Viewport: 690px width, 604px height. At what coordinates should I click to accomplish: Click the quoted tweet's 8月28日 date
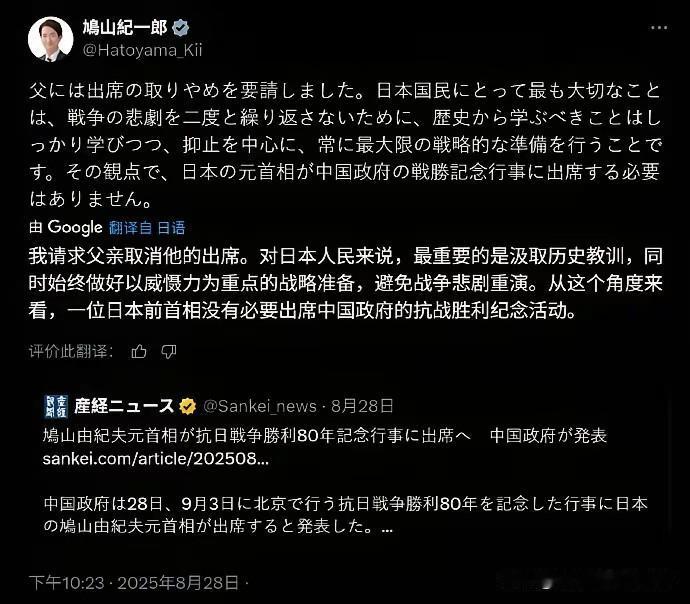[x=362, y=406]
